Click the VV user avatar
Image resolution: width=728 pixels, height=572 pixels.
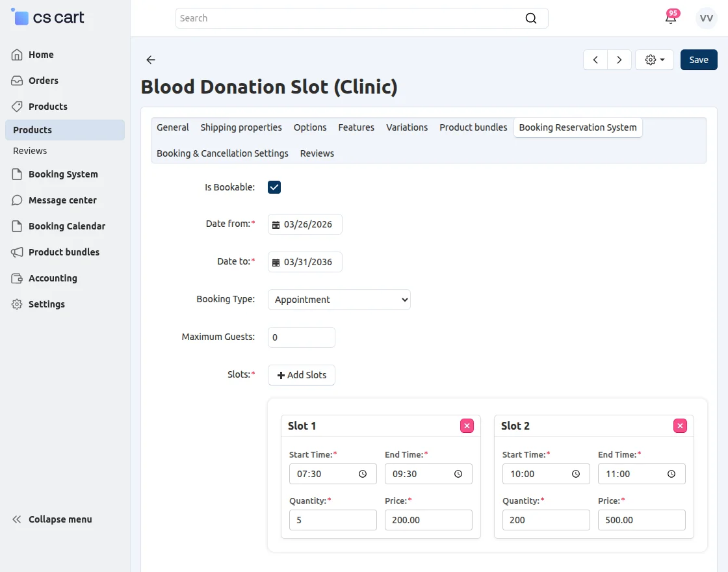706,18
